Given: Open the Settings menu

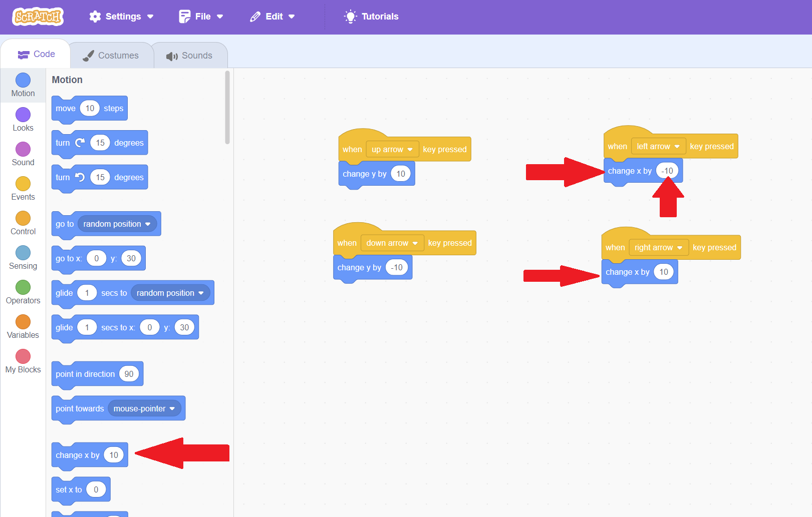Looking at the screenshot, I should [x=121, y=17].
